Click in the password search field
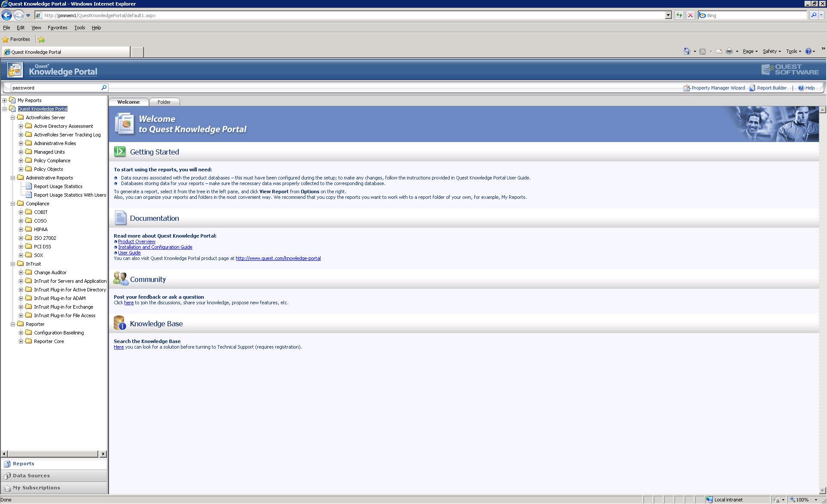This screenshot has height=504, width=827. 56,87
